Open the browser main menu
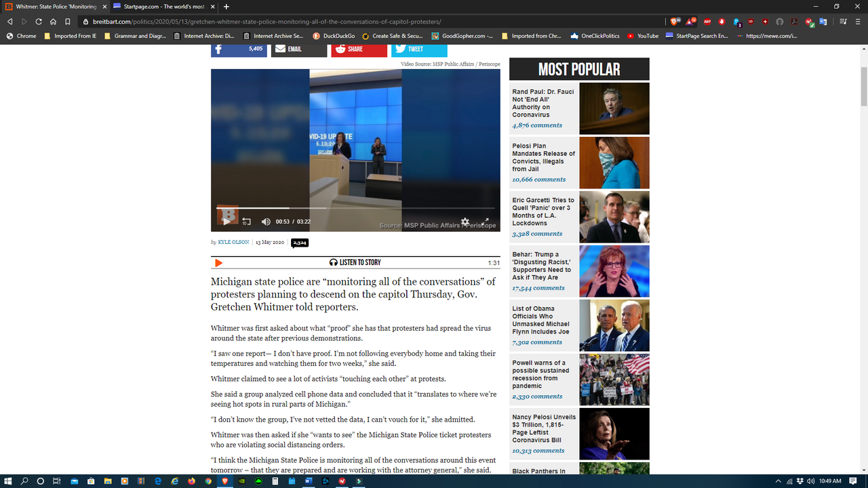The width and height of the screenshot is (868, 488). click(859, 22)
